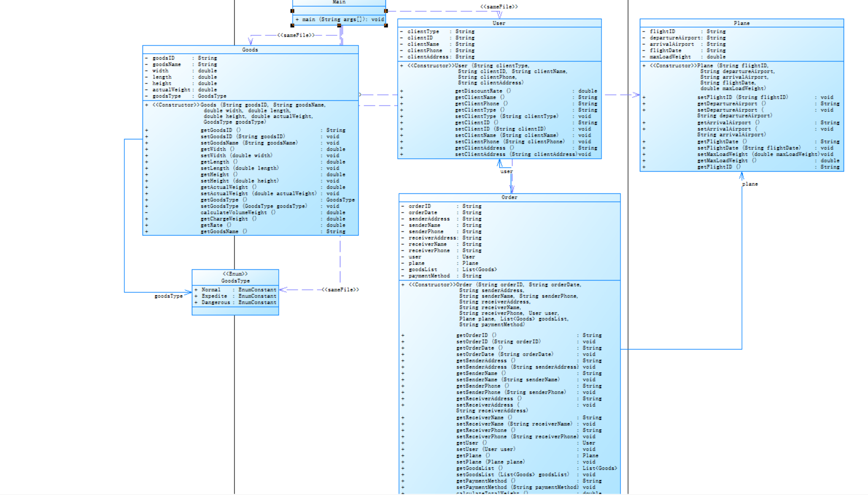Select the 'goodsType' association role label

(x=168, y=296)
